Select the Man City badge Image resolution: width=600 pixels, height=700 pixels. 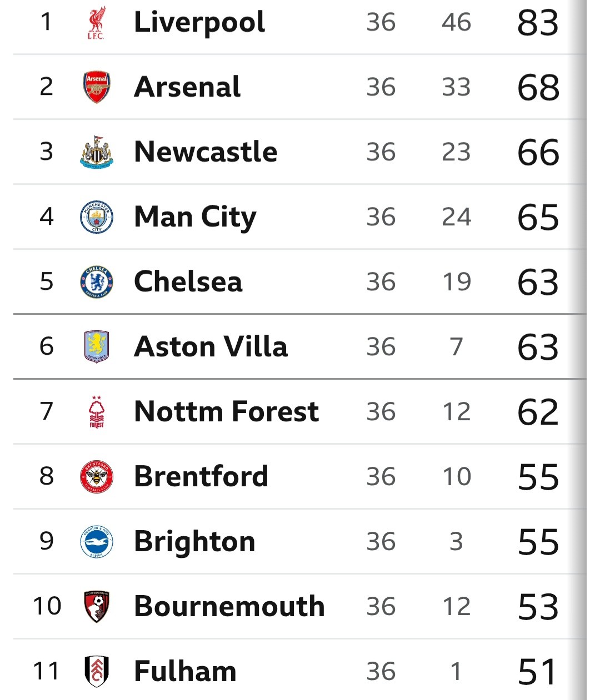tap(97, 217)
